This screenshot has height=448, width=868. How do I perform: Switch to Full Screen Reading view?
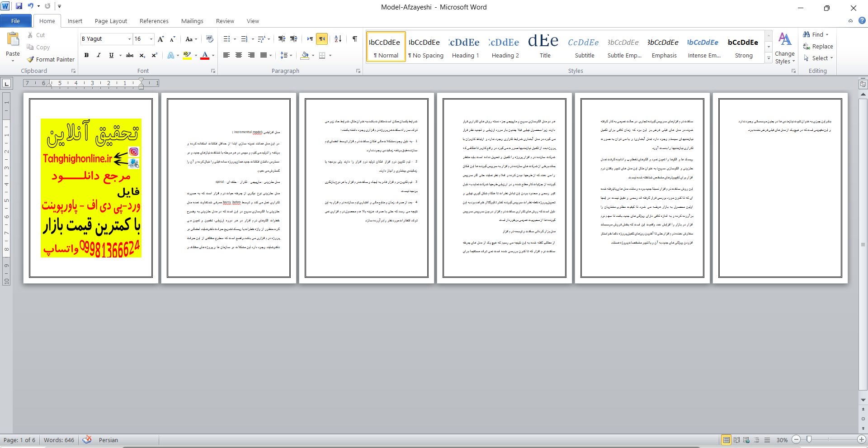click(736, 440)
